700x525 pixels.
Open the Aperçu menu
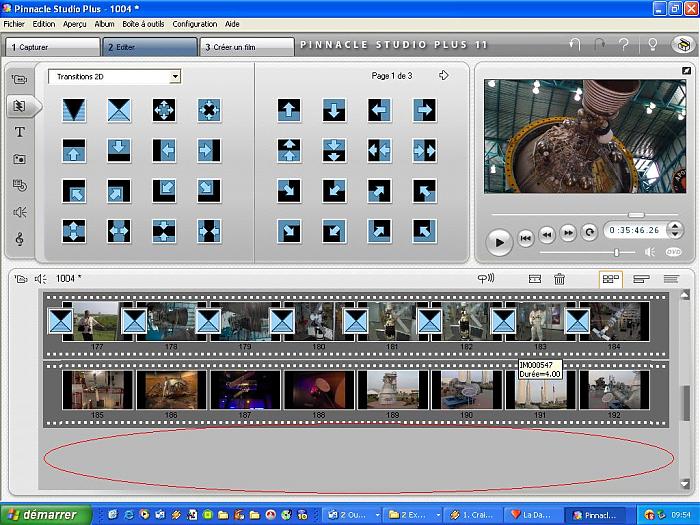(x=75, y=24)
